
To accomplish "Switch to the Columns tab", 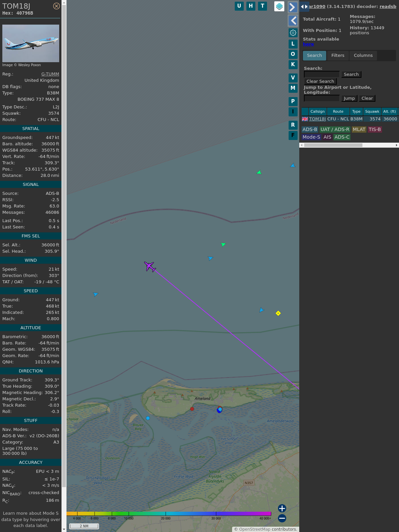I will coord(363,56).
